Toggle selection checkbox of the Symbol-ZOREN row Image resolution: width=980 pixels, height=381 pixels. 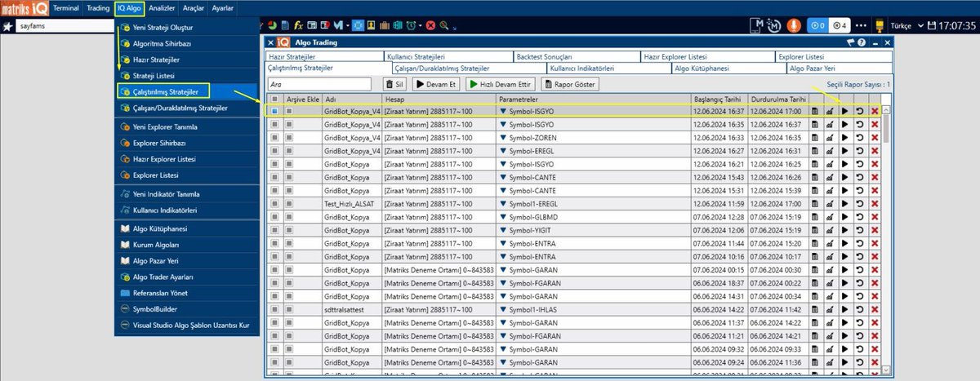(x=274, y=137)
